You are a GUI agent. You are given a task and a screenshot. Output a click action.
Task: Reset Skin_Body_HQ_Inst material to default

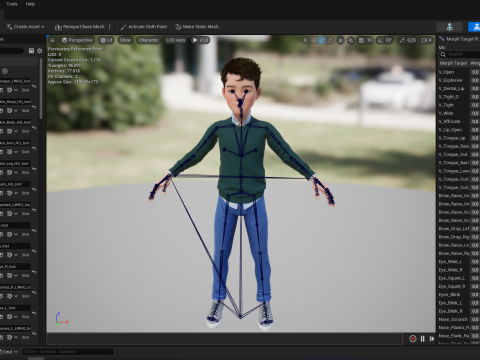coord(34,127)
